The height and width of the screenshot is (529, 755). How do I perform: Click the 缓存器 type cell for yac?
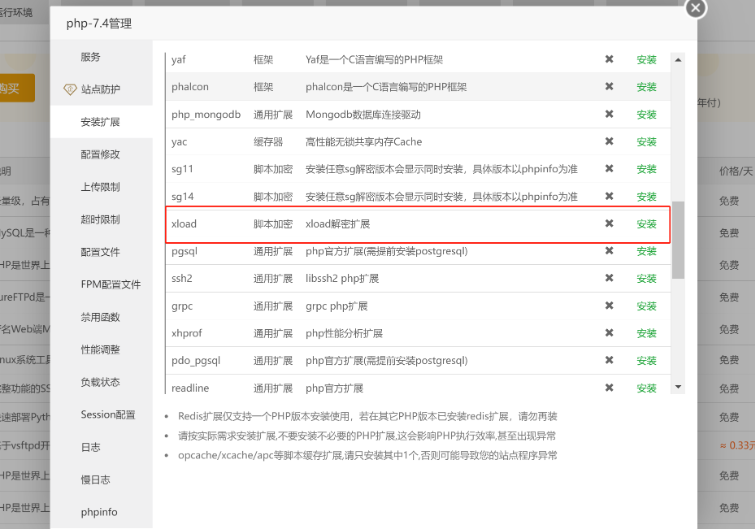coord(268,142)
